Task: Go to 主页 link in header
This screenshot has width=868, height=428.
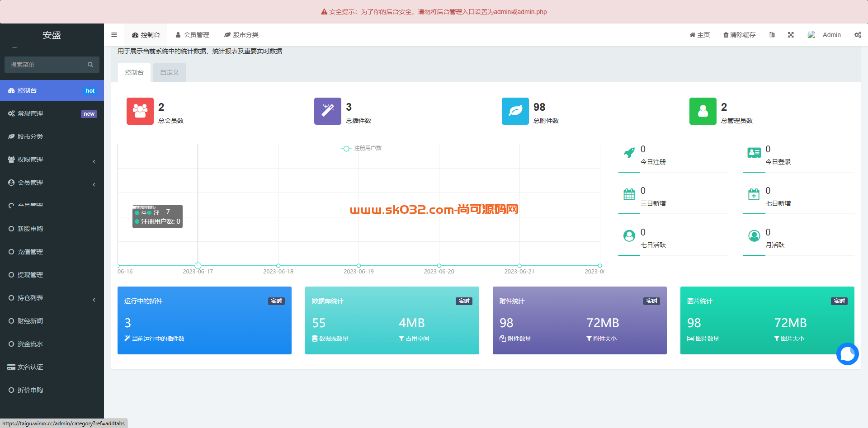Action: [x=699, y=35]
